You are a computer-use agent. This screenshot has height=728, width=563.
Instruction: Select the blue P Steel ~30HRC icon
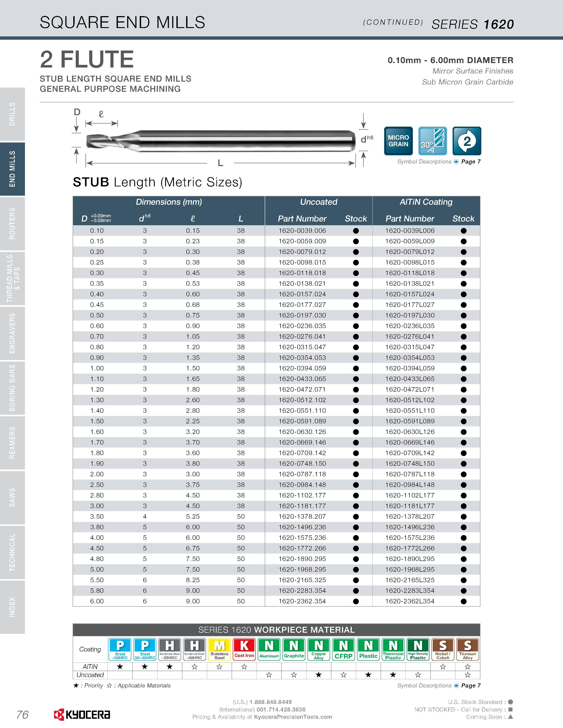click(x=120, y=649)
